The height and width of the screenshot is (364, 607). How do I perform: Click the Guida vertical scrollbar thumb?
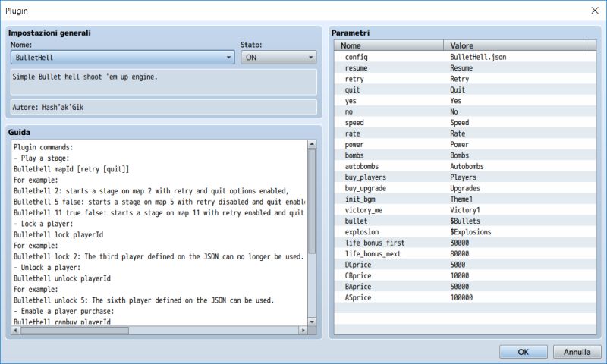pos(312,201)
